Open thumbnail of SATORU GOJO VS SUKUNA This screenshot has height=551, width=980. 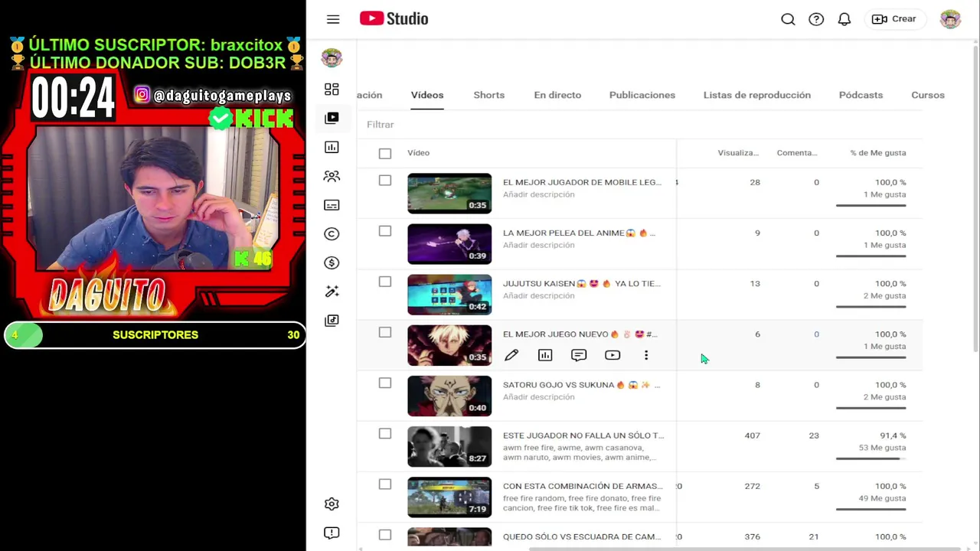449,396
